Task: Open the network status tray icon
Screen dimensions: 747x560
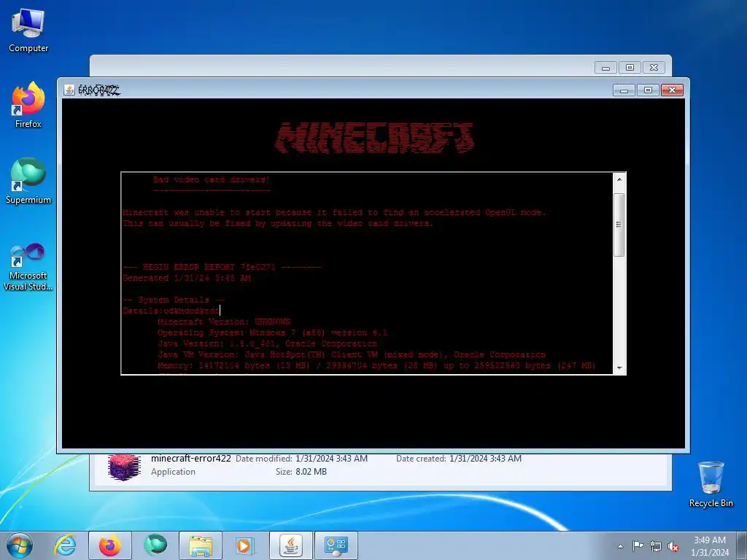Action: pyautogui.click(x=656, y=546)
